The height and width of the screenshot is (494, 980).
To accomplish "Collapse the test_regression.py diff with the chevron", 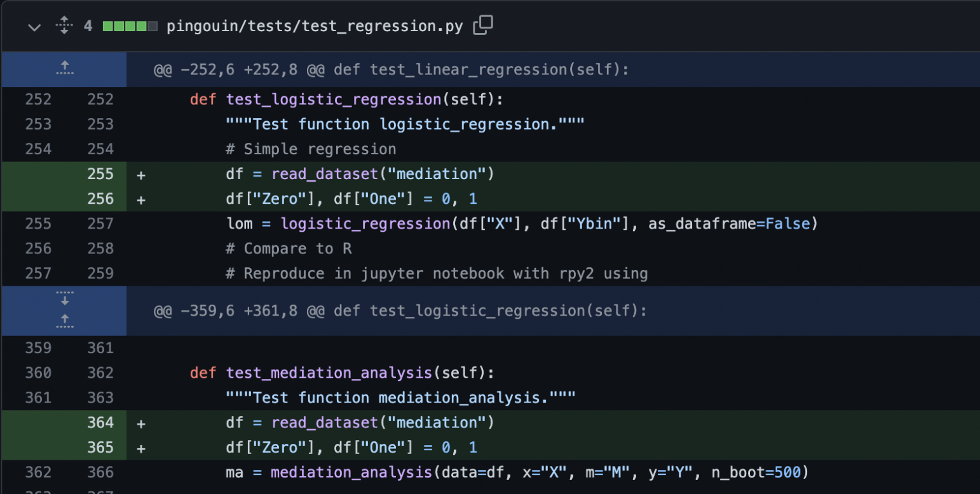I will tap(34, 27).
